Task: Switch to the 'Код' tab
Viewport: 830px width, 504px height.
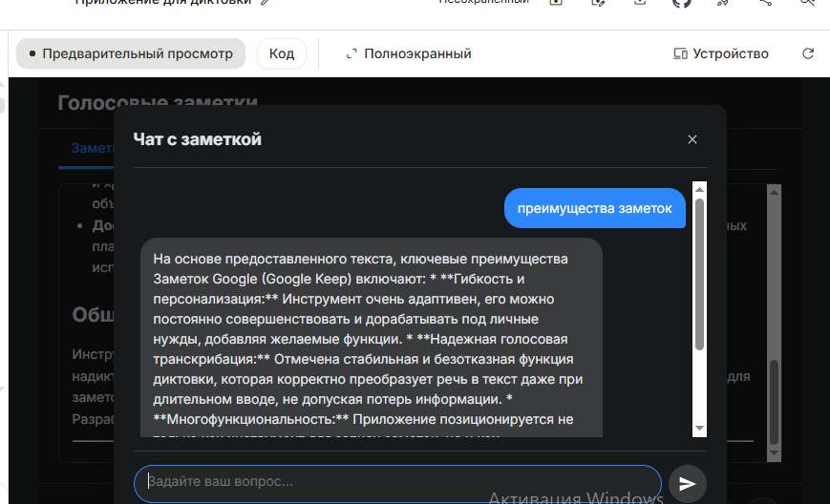Action: [x=282, y=53]
